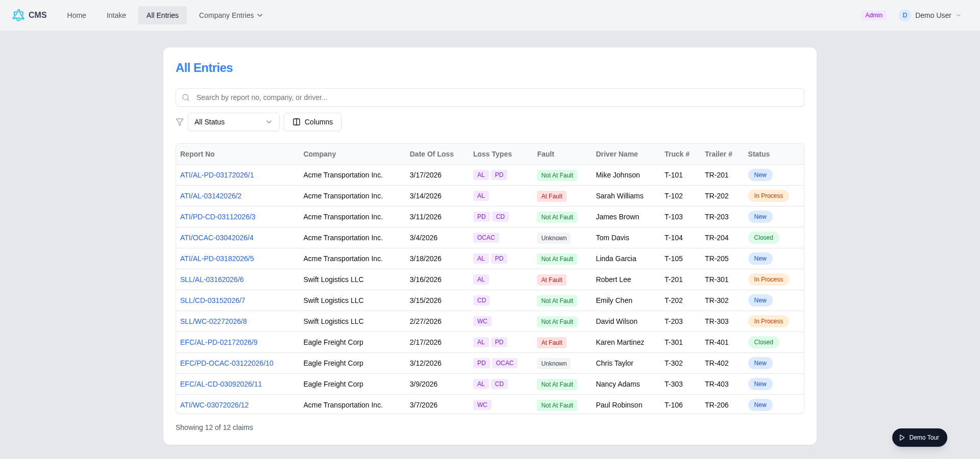This screenshot has width=980, height=459.
Task: Open report ATI/WC-03072026/12
Action: click(x=214, y=405)
